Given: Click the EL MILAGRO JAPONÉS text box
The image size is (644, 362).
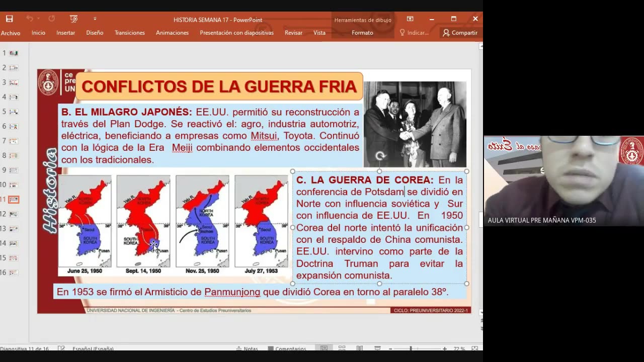Looking at the screenshot, I should point(210,136).
